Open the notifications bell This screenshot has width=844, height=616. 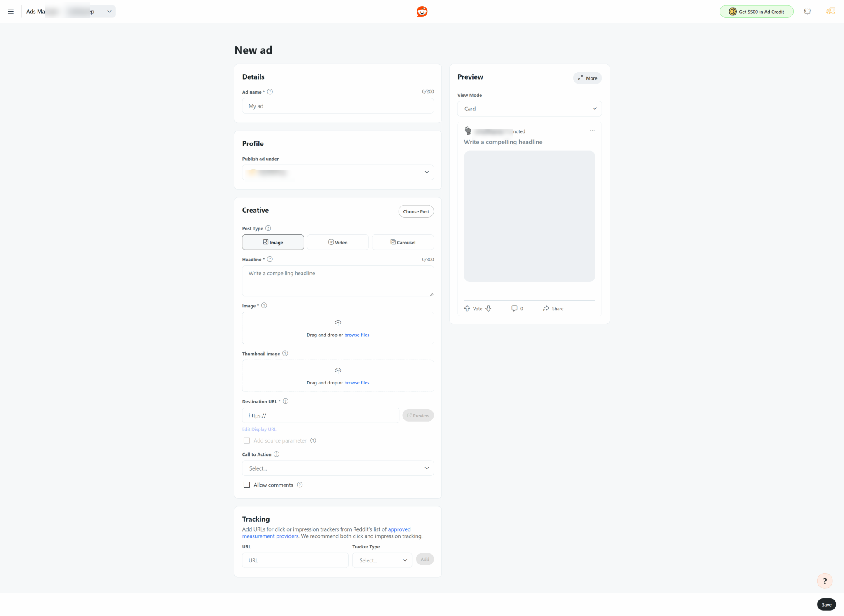(x=807, y=12)
